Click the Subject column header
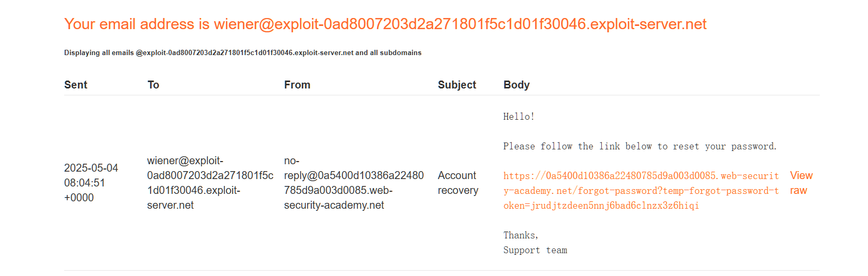868x276 pixels. pos(457,85)
